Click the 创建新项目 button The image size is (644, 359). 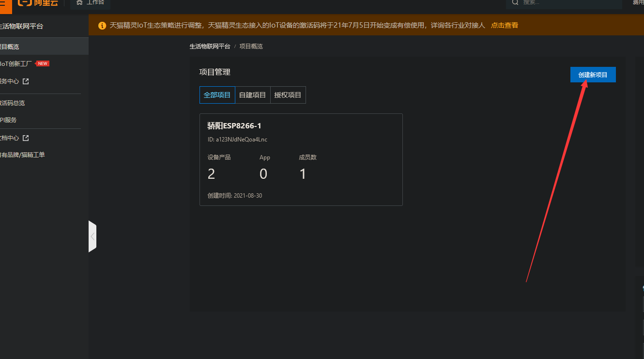tap(593, 75)
